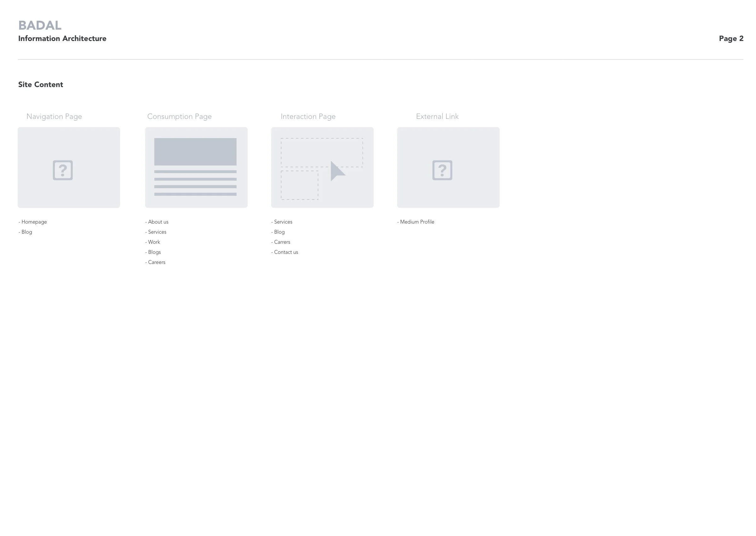The width and height of the screenshot is (756, 536).
Task: Click the BADAL title
Action: pos(40,26)
